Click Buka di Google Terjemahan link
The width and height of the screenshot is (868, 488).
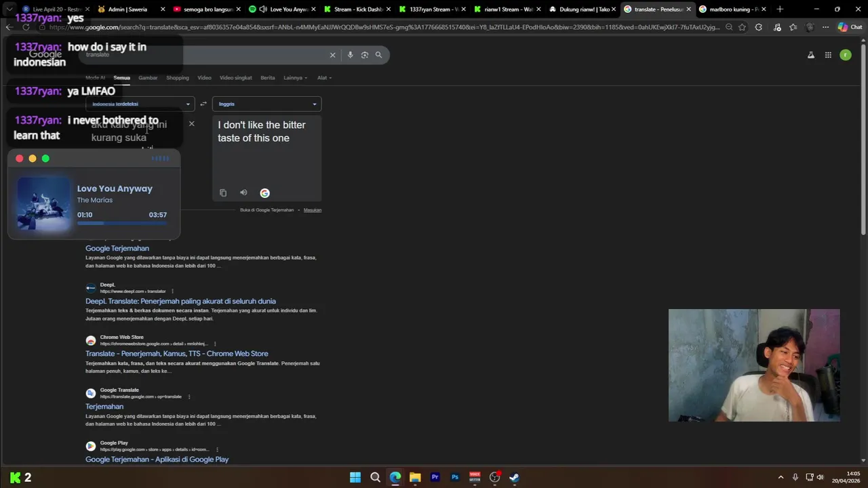[x=267, y=210]
